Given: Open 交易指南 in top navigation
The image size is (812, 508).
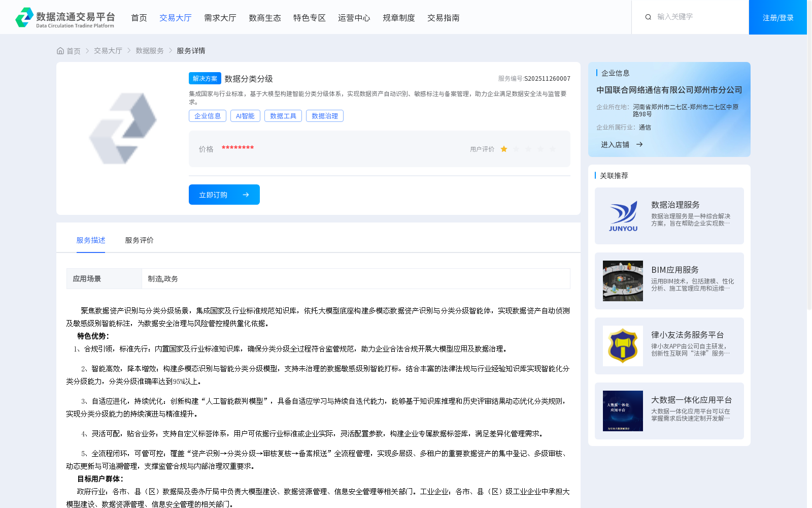Looking at the screenshot, I should (x=444, y=18).
